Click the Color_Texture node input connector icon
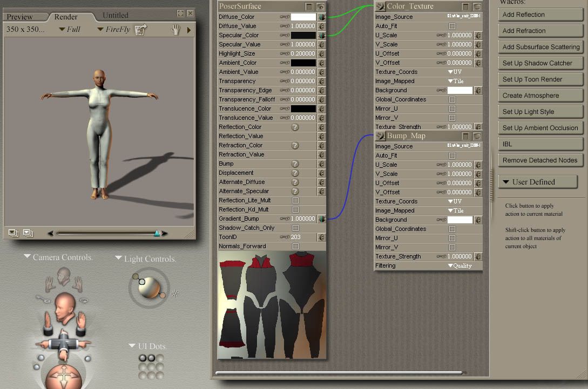The height and width of the screenshot is (389, 588). [x=380, y=6]
